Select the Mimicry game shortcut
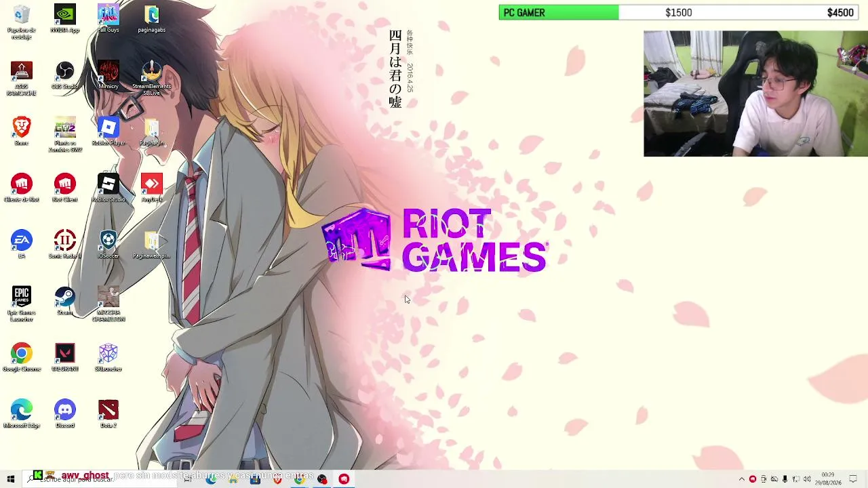This screenshot has width=868, height=488. pos(108,75)
